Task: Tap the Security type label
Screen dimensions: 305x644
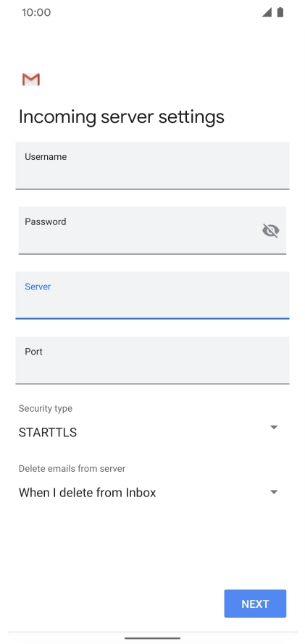Action: pos(46,409)
